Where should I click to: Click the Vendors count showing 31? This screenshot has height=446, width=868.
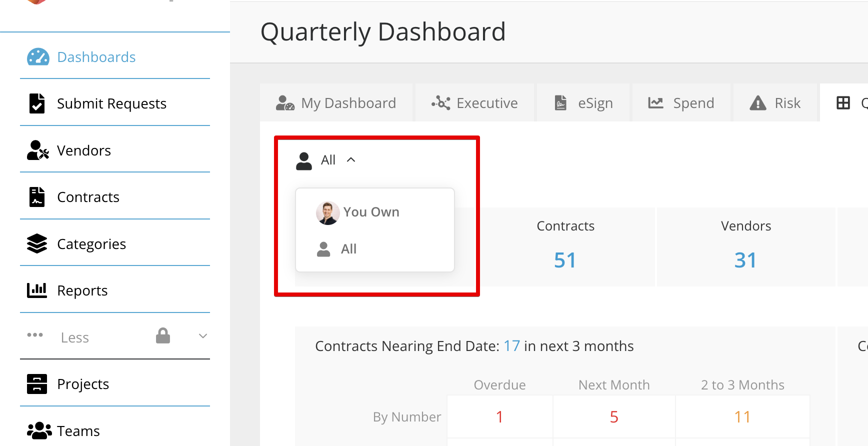point(745,259)
